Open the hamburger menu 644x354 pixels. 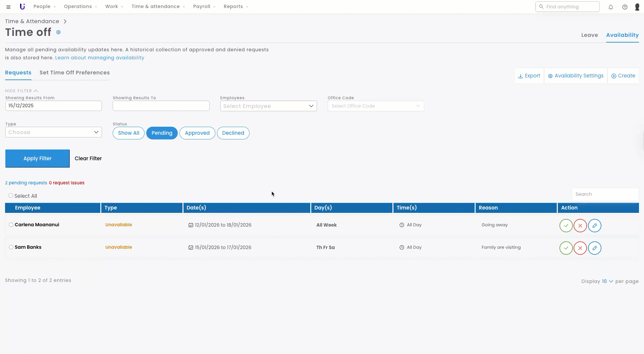click(8, 7)
